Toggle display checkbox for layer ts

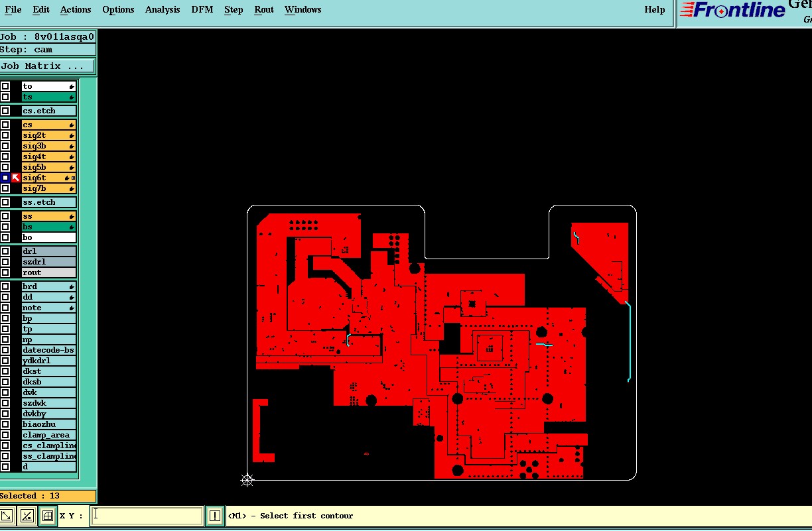pos(5,97)
